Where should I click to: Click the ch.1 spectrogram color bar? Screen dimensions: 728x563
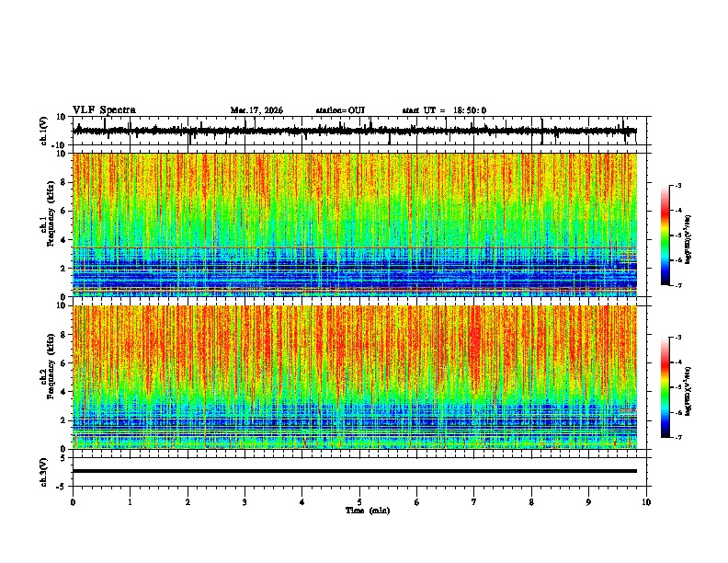665,236
